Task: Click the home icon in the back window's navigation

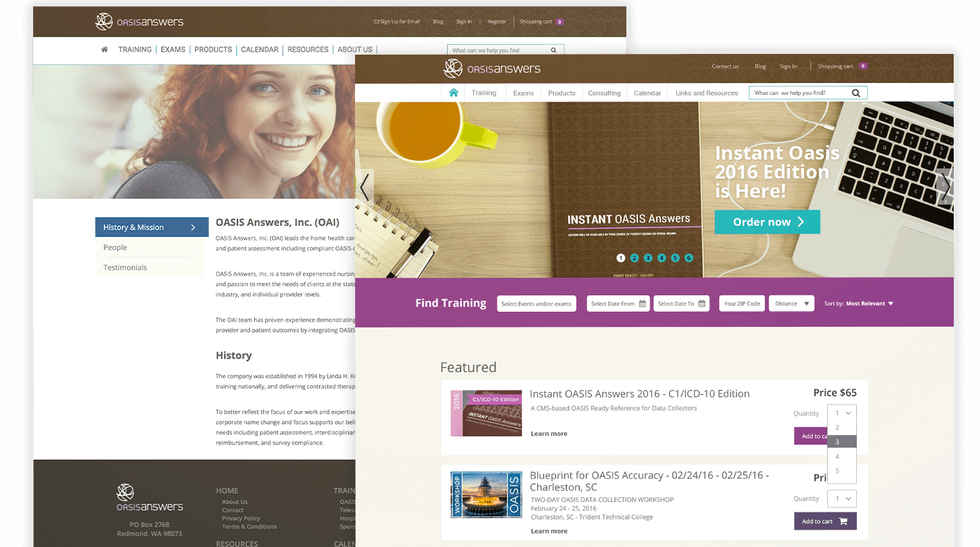Action: [105, 50]
